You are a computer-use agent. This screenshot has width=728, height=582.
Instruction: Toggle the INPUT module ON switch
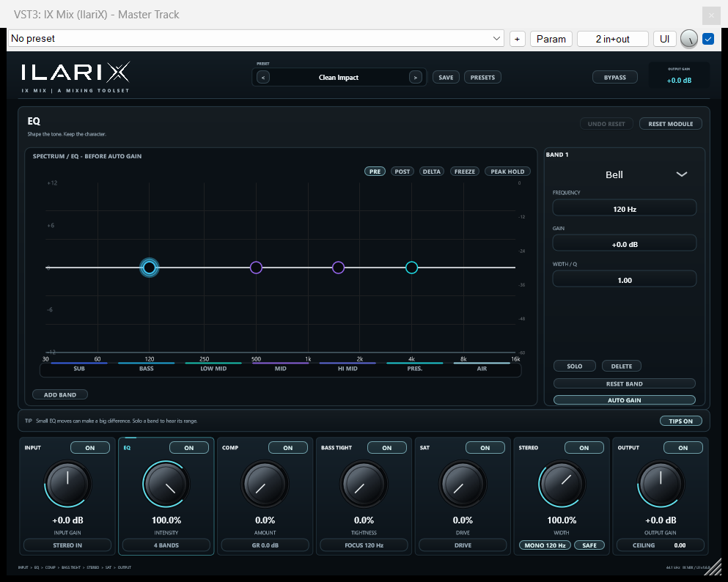pyautogui.click(x=90, y=448)
